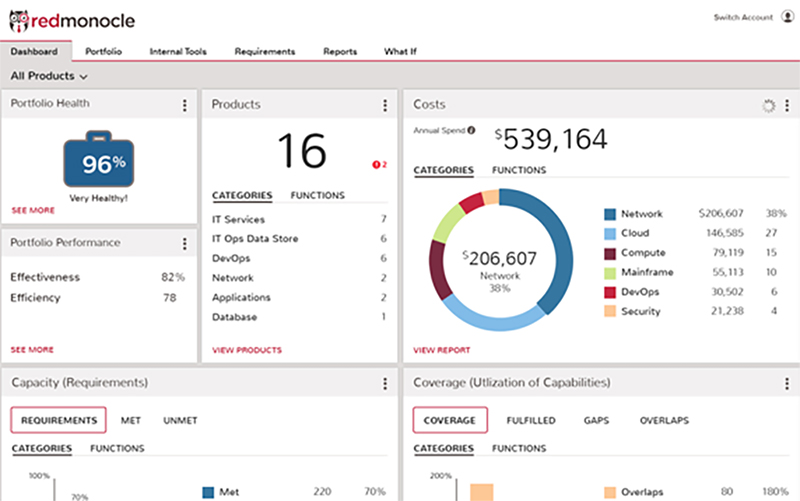
Task: Click the red alert badge in Products
Action: click(378, 164)
